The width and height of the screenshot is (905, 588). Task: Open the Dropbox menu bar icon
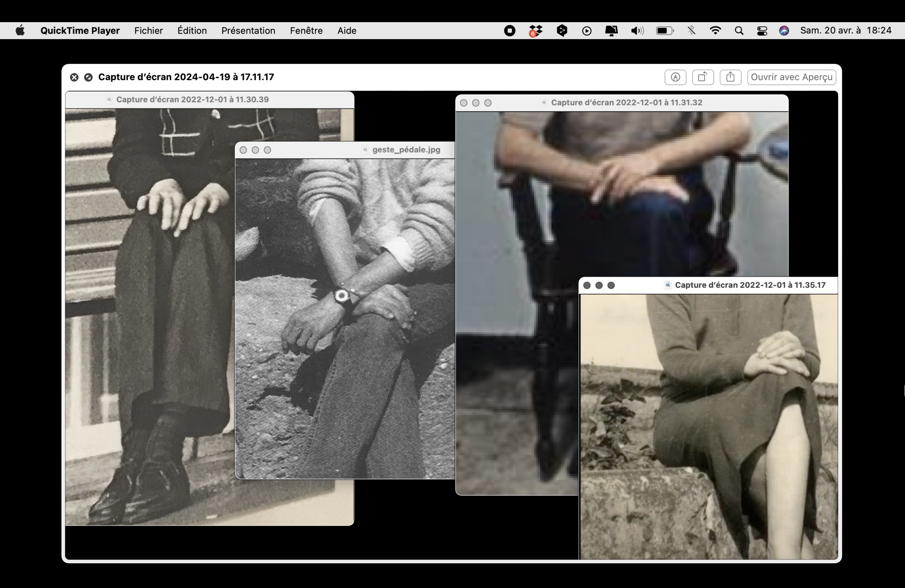pos(535,31)
